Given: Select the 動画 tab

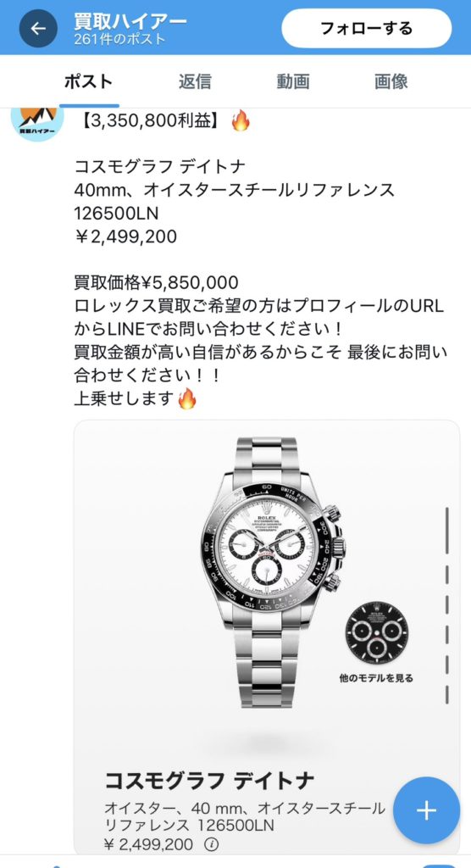Looking at the screenshot, I should (x=293, y=82).
